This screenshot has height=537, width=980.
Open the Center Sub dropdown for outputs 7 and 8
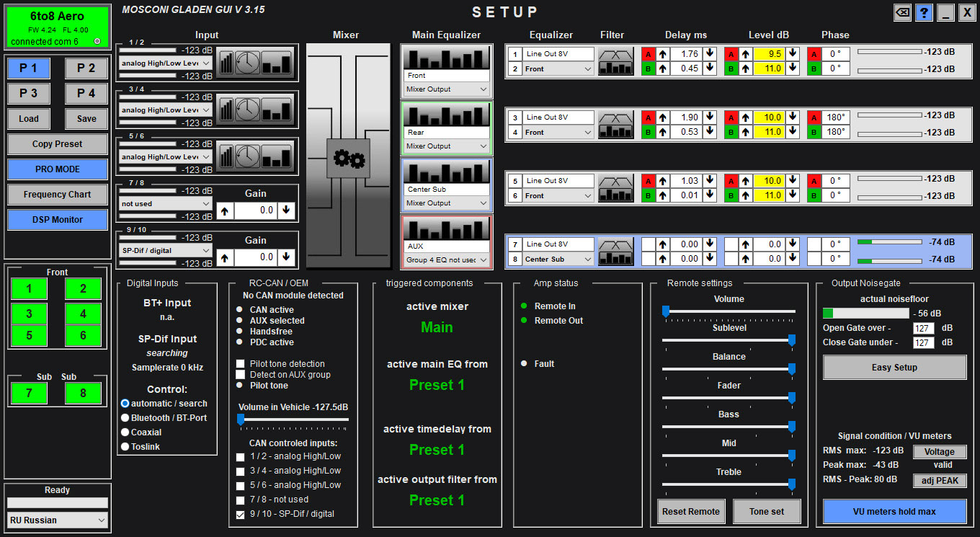coord(558,259)
